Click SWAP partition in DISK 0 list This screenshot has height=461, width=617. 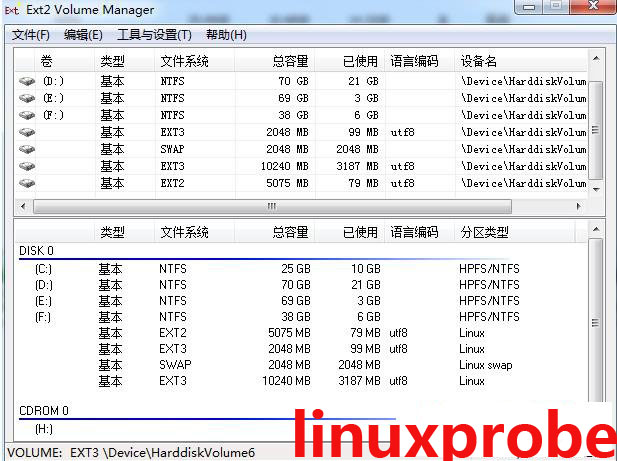point(175,365)
